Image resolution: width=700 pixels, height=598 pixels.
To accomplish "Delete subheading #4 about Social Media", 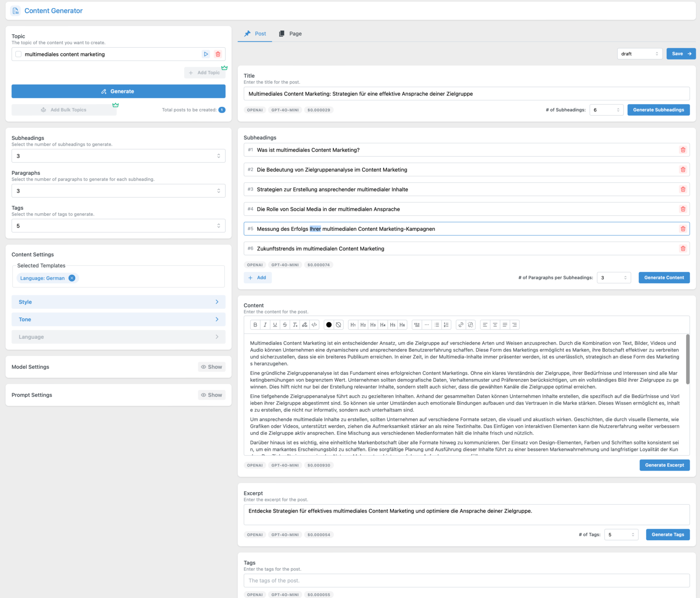I will [x=683, y=209].
